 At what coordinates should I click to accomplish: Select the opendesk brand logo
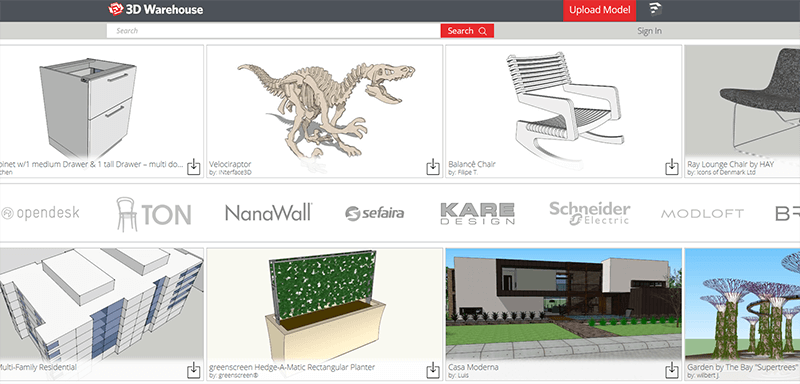pos(40,213)
